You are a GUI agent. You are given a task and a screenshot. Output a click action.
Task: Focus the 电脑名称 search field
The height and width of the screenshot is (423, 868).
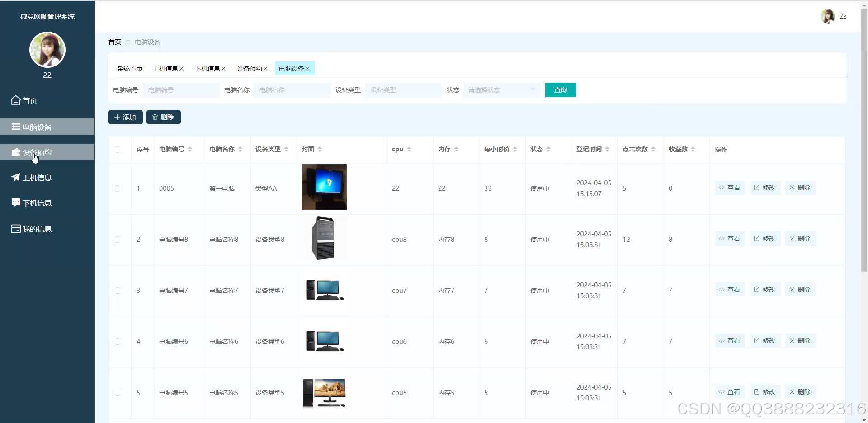click(x=292, y=90)
